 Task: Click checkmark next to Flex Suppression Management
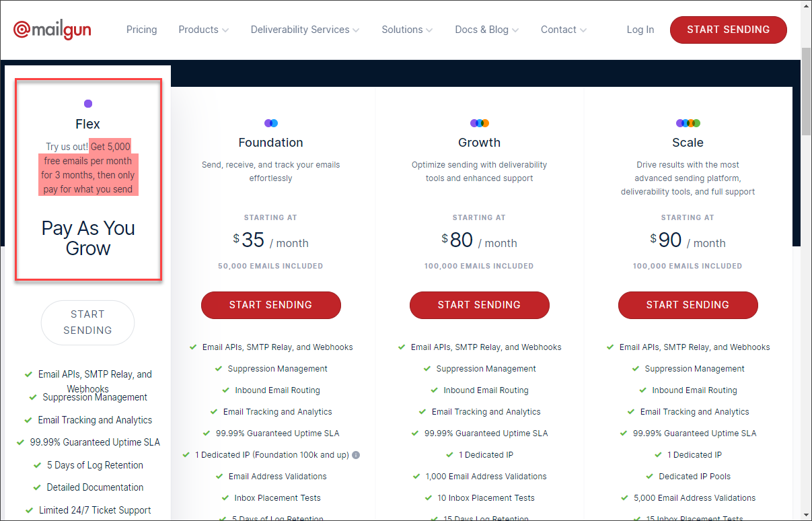pos(33,397)
